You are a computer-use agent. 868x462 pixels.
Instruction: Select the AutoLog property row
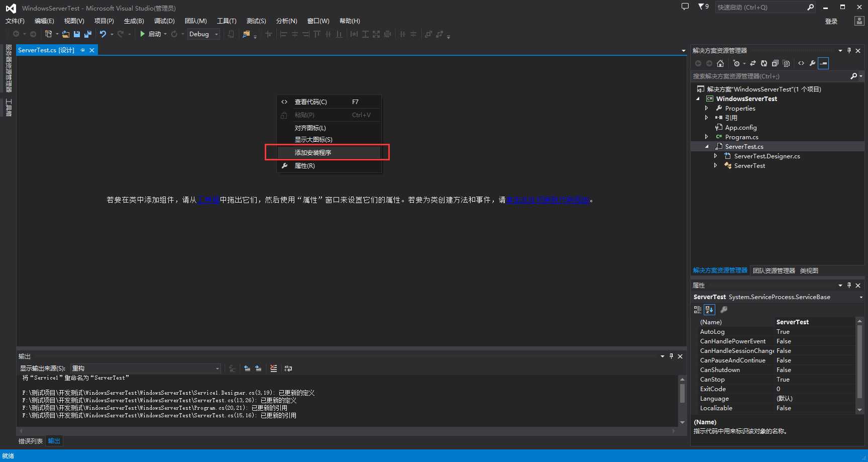click(774, 332)
